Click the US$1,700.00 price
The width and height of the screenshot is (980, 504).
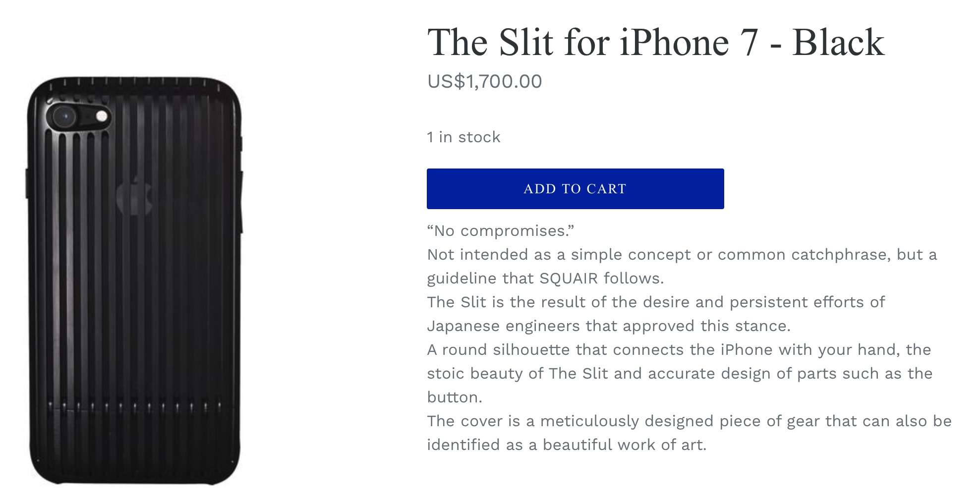coord(484,81)
